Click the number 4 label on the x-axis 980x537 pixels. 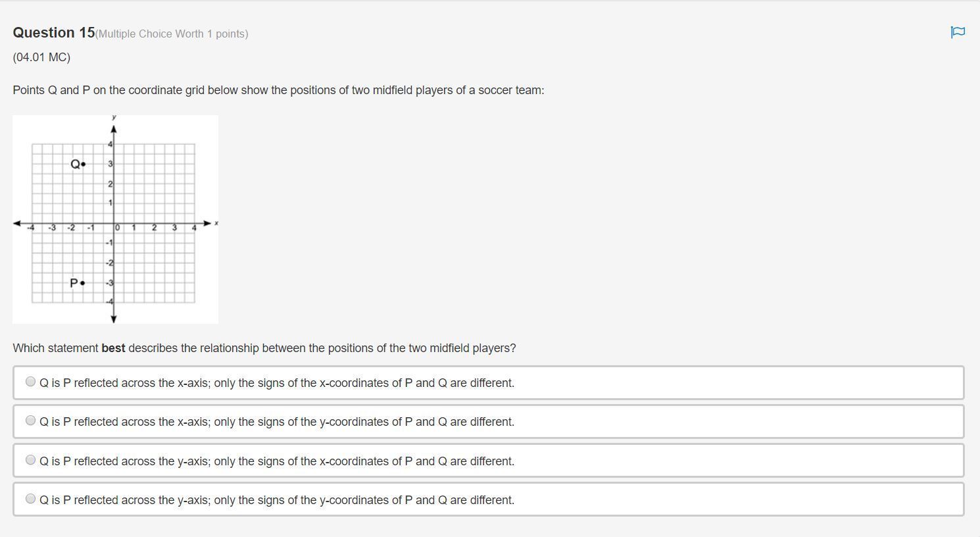(x=194, y=228)
